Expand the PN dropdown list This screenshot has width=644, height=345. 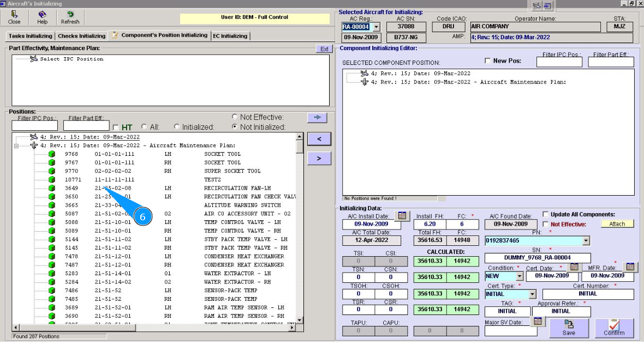click(586, 240)
